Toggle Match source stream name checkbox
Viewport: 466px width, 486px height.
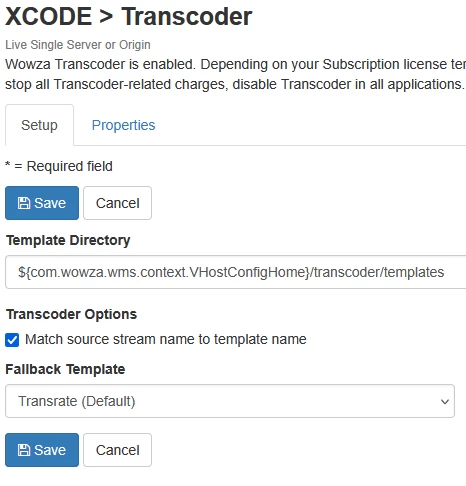point(12,340)
